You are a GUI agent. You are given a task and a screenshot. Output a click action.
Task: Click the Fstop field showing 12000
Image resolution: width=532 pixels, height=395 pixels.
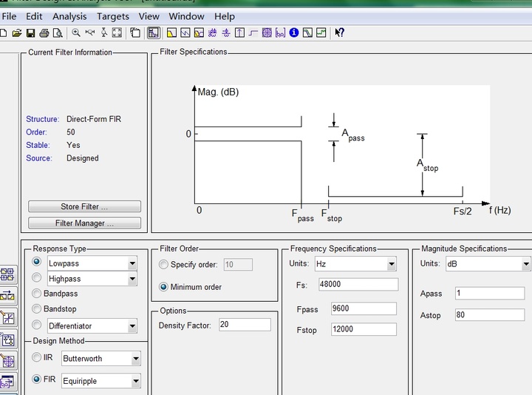click(364, 329)
